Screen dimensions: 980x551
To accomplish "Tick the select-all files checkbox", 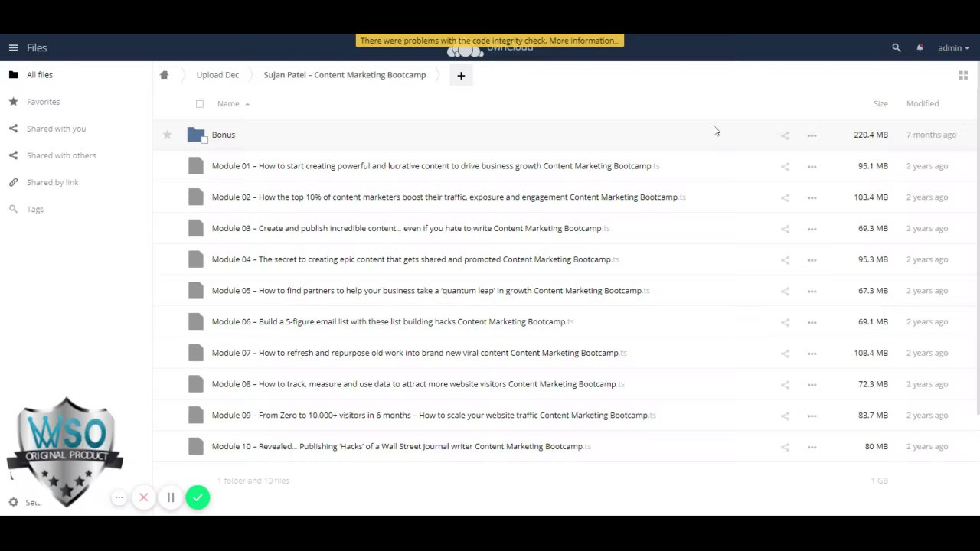I will coord(200,104).
